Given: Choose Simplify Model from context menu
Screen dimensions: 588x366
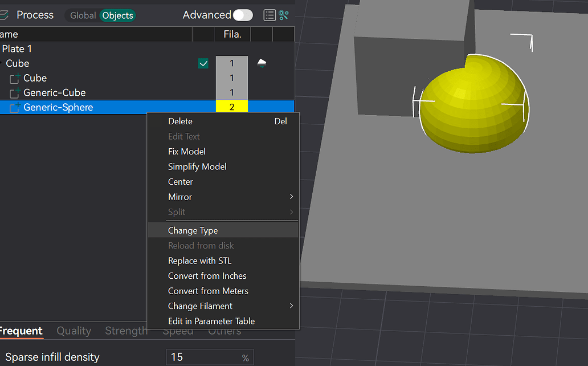Looking at the screenshot, I should coord(223,166).
